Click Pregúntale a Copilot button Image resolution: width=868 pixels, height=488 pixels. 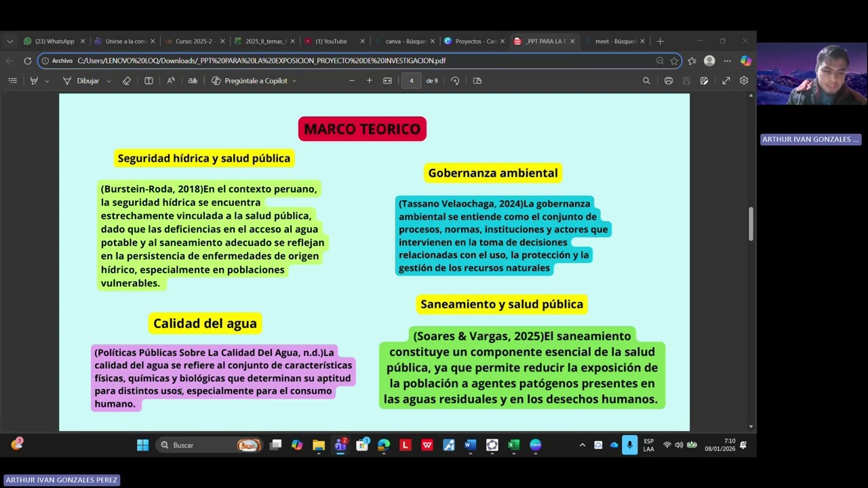pos(250,81)
